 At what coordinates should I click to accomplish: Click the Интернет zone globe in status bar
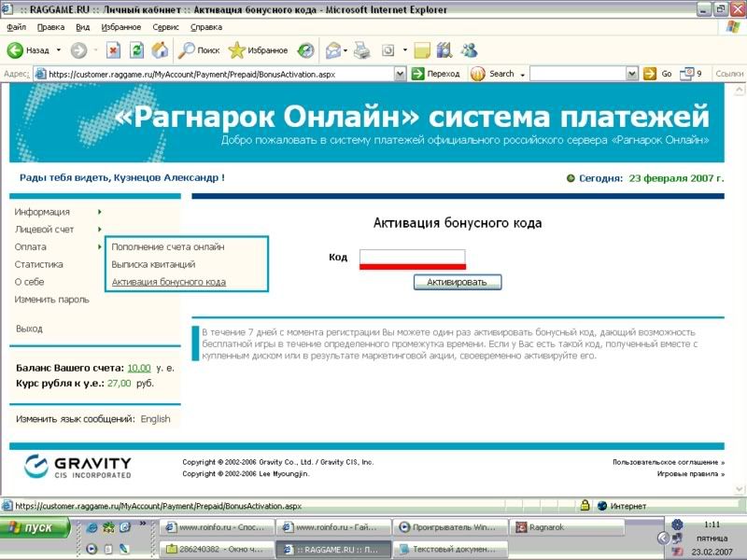(x=602, y=506)
